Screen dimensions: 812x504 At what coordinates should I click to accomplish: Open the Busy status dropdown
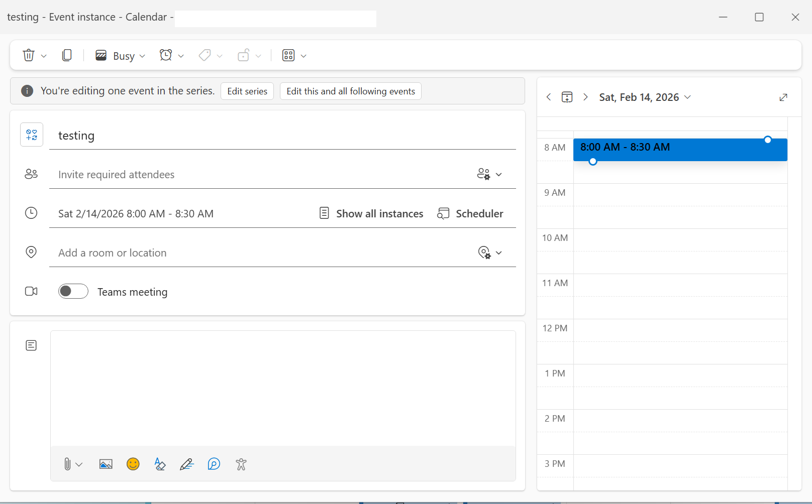121,56
